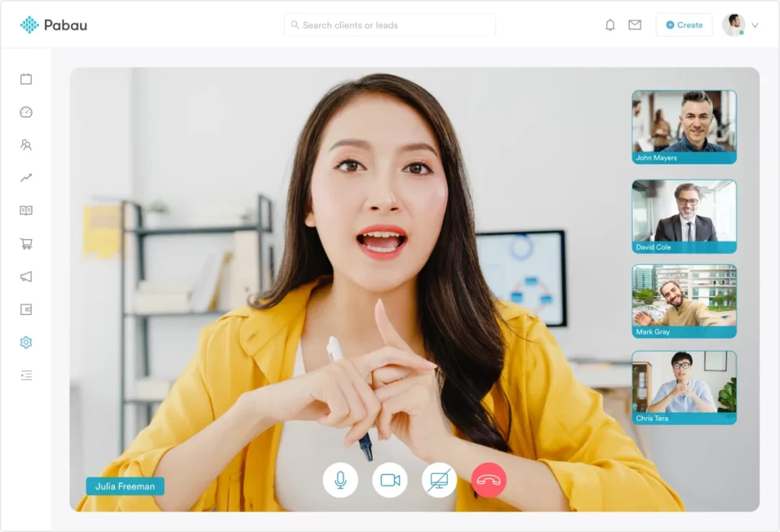Open the calendar icon in sidebar

[26, 79]
